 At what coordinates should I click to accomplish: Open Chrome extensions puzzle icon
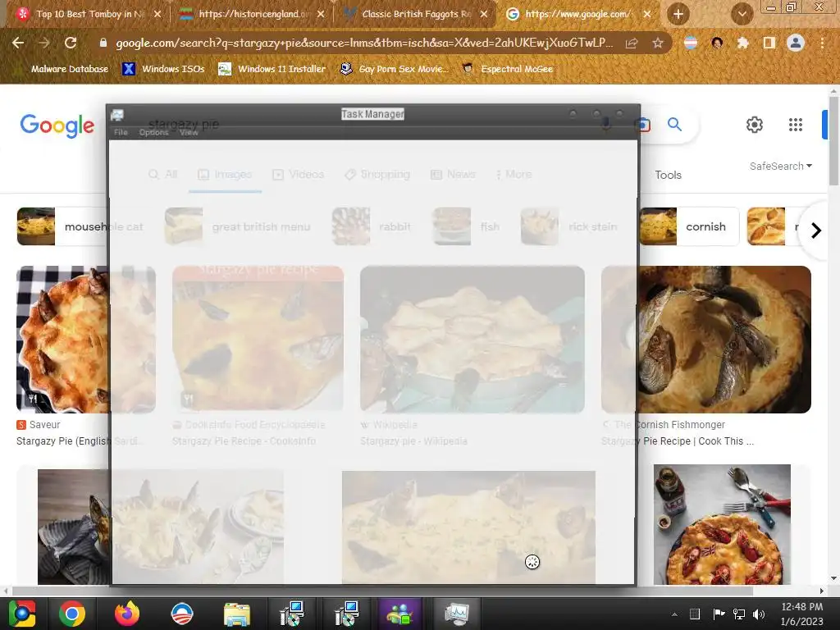pyautogui.click(x=742, y=43)
